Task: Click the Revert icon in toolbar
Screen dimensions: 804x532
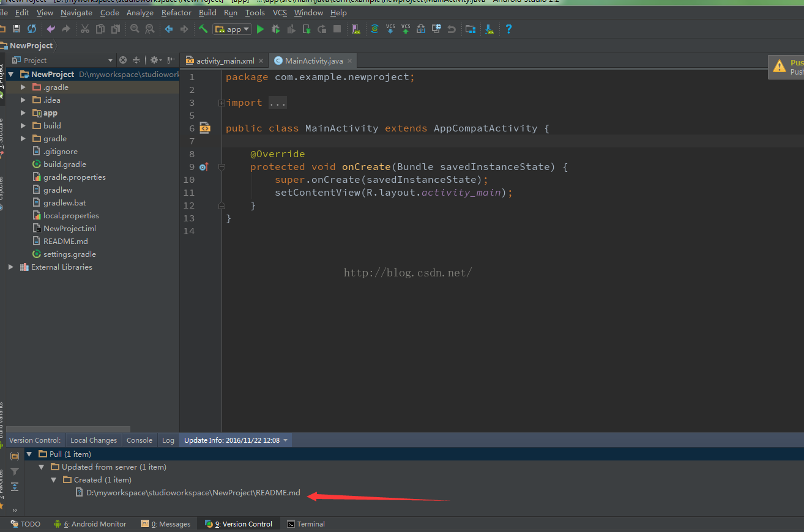Action: click(x=452, y=29)
